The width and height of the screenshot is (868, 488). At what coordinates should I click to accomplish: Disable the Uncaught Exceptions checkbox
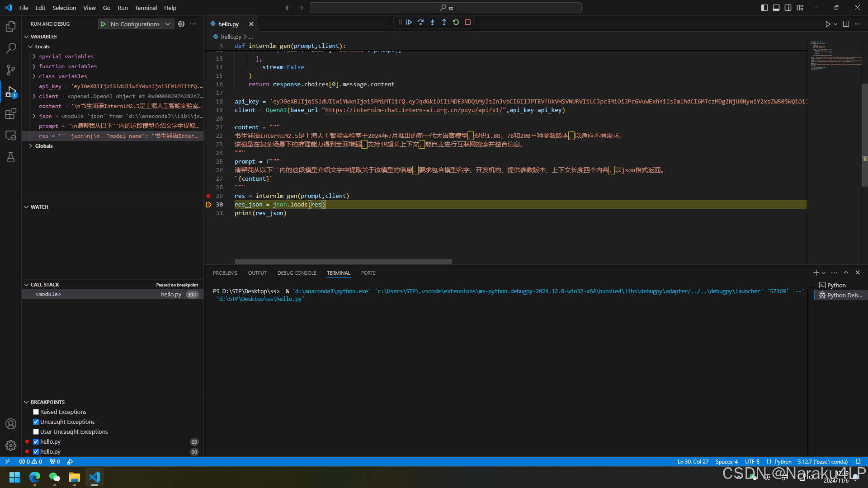tap(36, 422)
